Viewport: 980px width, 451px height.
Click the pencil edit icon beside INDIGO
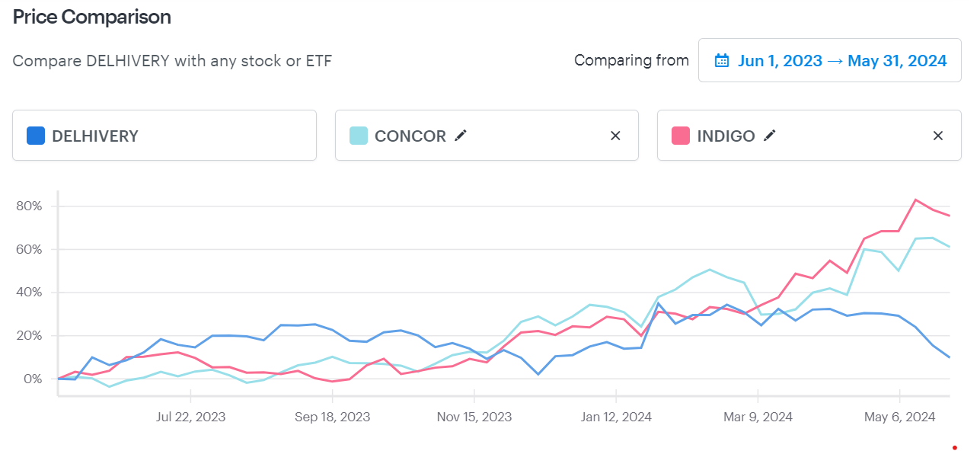(x=769, y=135)
